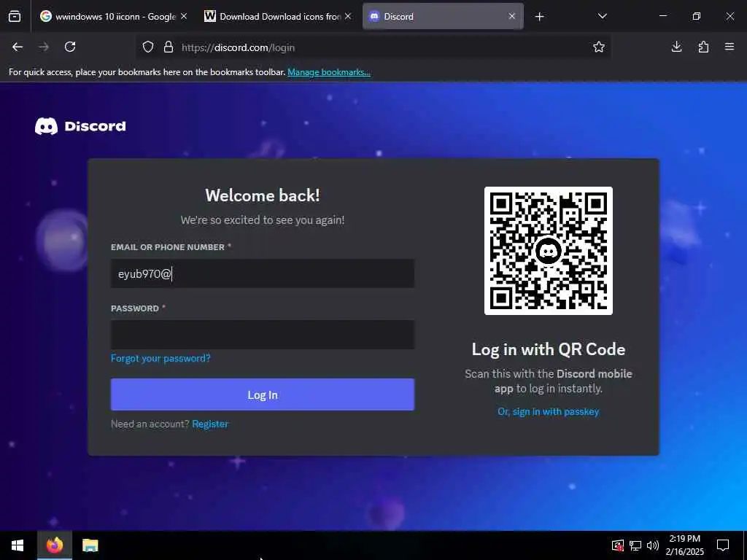Open the Register link

click(x=210, y=424)
